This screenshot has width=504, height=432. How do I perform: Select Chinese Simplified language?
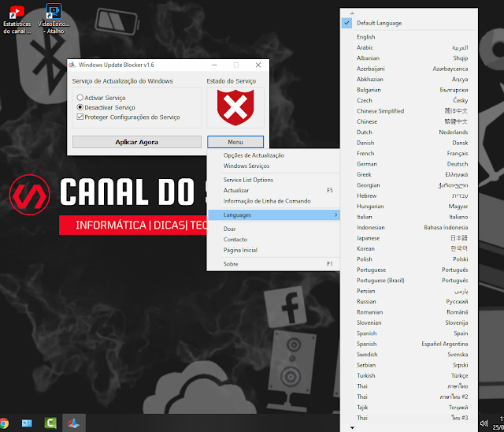[x=409, y=111]
